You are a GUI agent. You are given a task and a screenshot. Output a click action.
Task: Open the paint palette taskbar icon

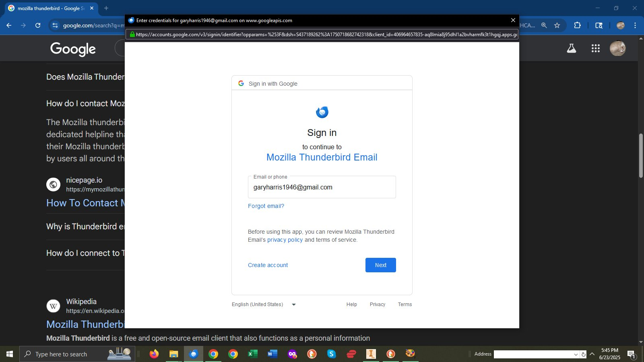(410, 354)
